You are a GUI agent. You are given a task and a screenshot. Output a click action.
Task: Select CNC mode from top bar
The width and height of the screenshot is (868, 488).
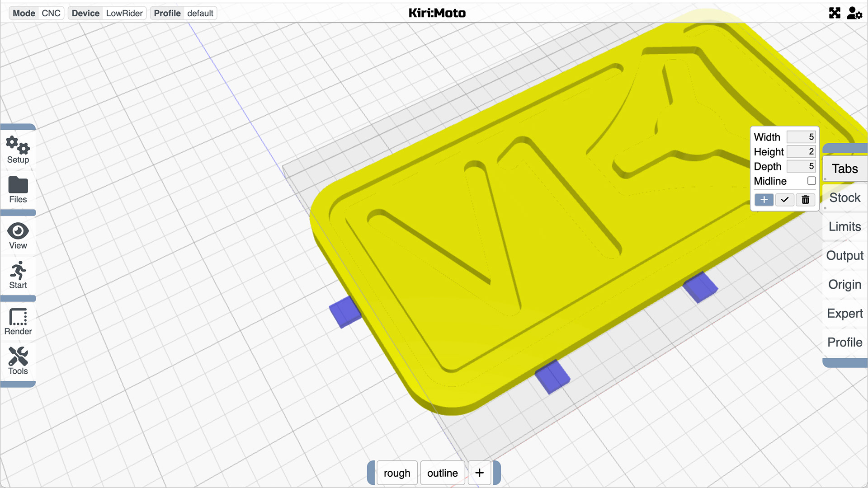[x=51, y=13]
